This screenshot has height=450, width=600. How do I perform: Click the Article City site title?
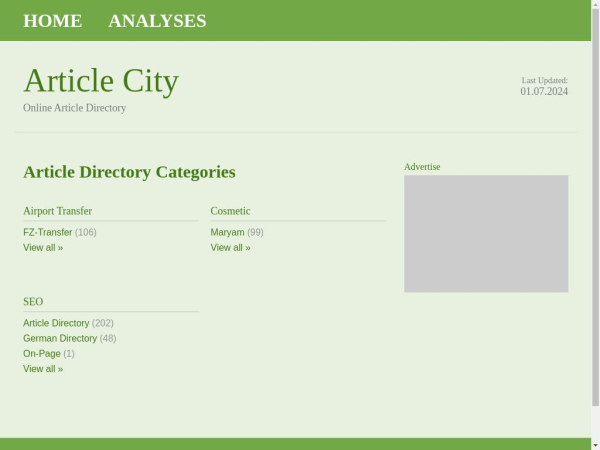[100, 80]
